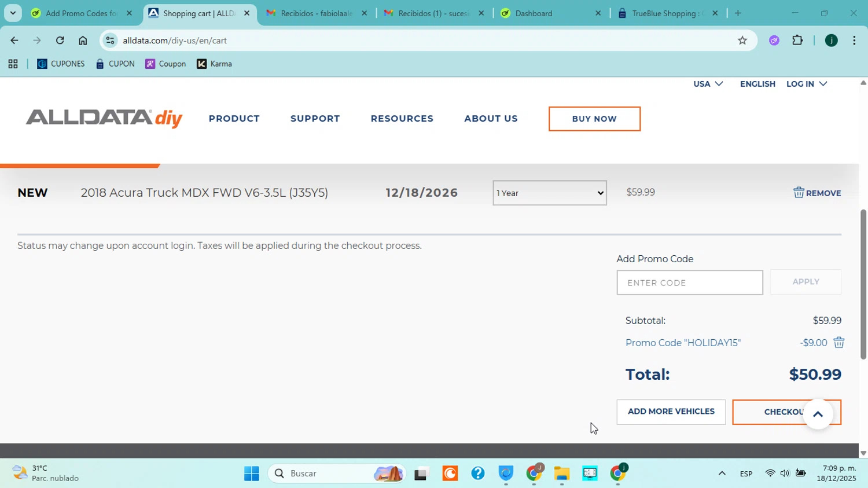868x488 pixels.
Task: Switch to Recibidos - fabiolaale Gmail tab
Action: pyautogui.click(x=316, y=13)
